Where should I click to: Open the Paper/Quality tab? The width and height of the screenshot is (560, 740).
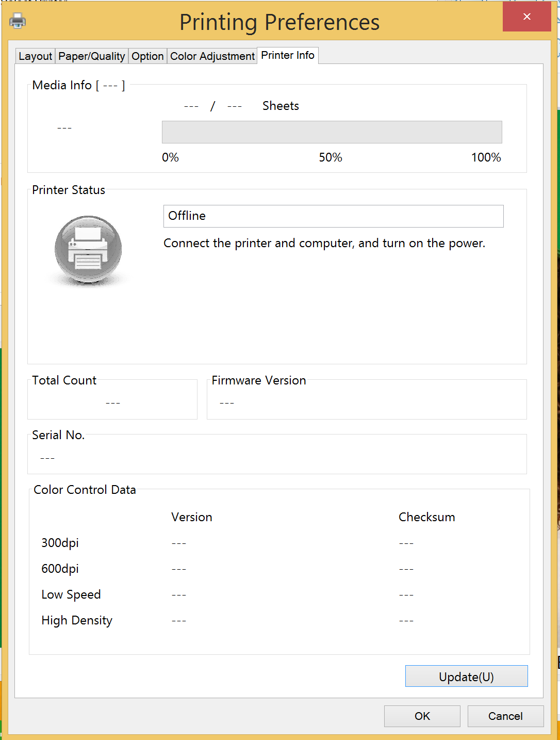coord(92,56)
